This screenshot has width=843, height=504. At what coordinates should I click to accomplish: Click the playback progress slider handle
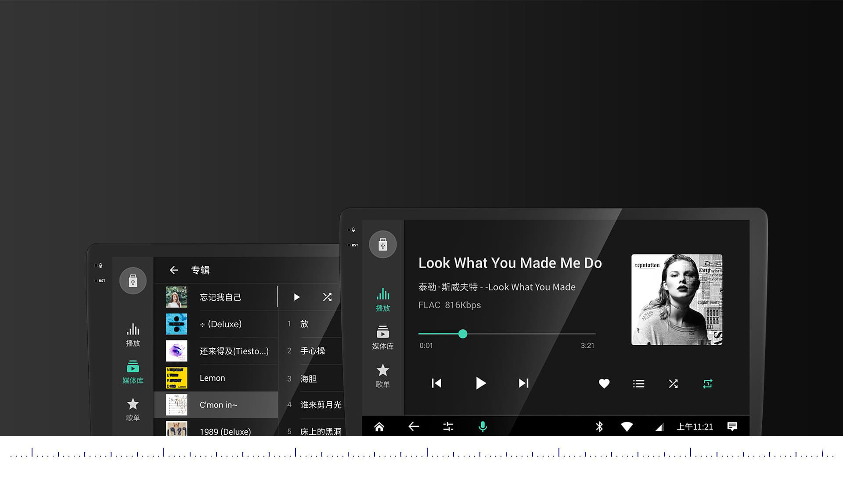(x=463, y=334)
